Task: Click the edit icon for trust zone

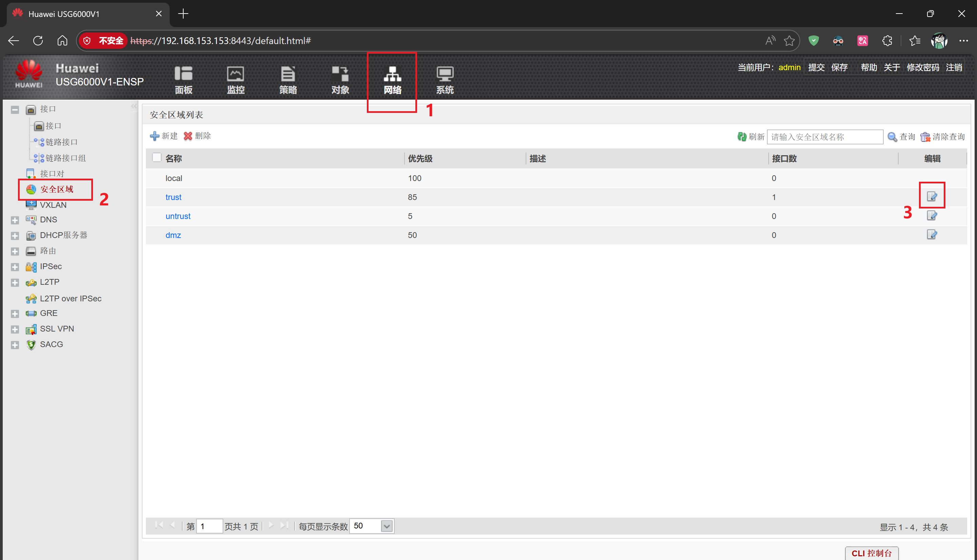Action: pos(932,197)
